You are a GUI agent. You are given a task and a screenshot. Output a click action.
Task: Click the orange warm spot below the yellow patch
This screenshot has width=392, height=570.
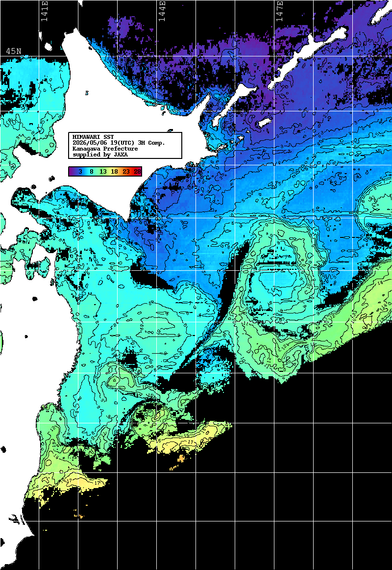[x=181, y=458]
